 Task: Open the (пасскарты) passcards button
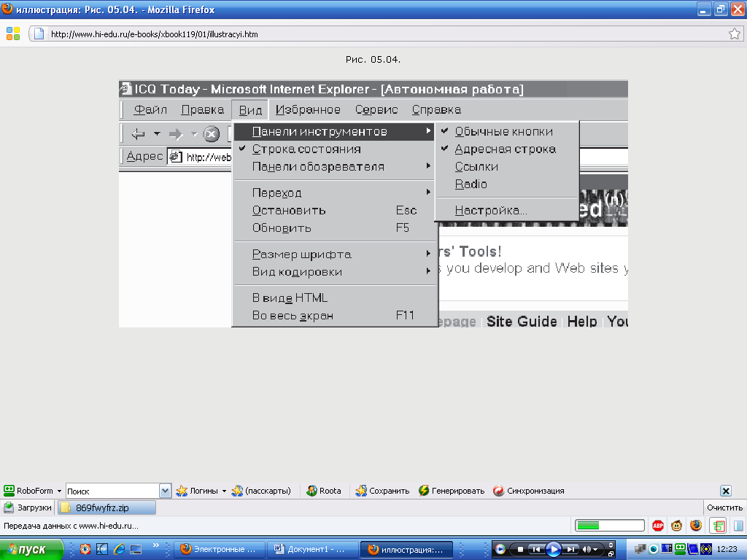tap(261, 491)
